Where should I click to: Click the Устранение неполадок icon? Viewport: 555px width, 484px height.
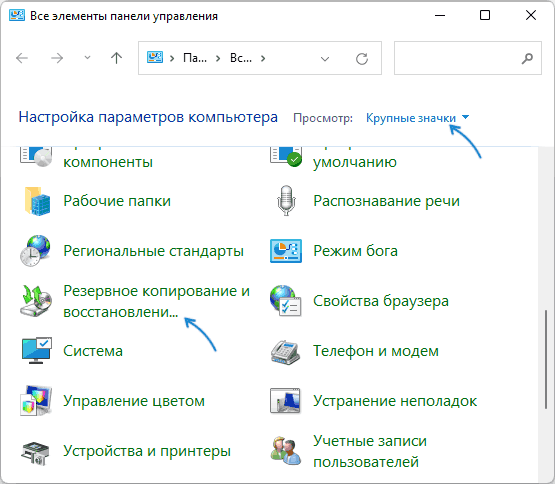pyautogui.click(x=285, y=401)
